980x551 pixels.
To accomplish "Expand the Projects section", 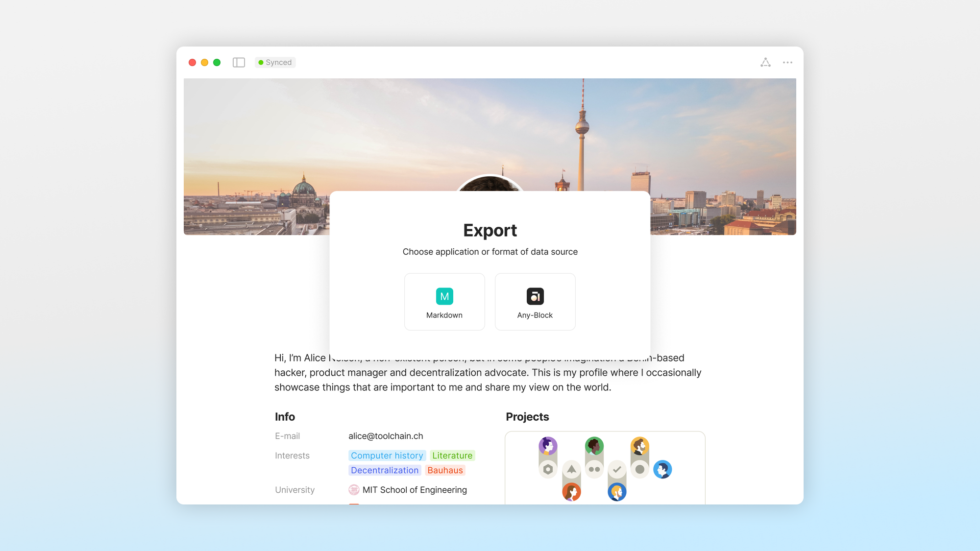I will pos(527,416).
